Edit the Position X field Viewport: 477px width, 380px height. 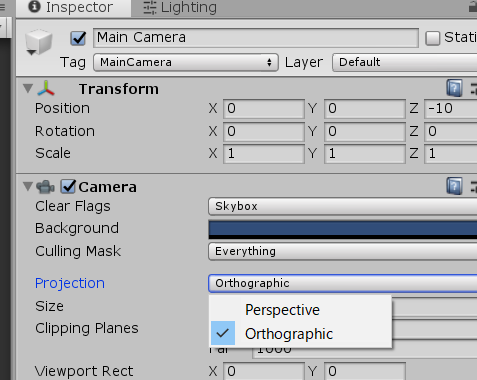pos(264,109)
